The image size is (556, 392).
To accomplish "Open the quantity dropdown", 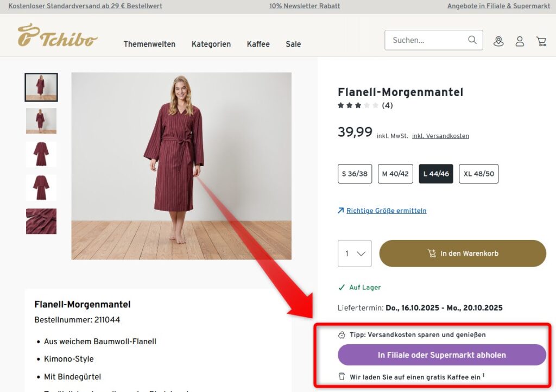I will coord(354,253).
